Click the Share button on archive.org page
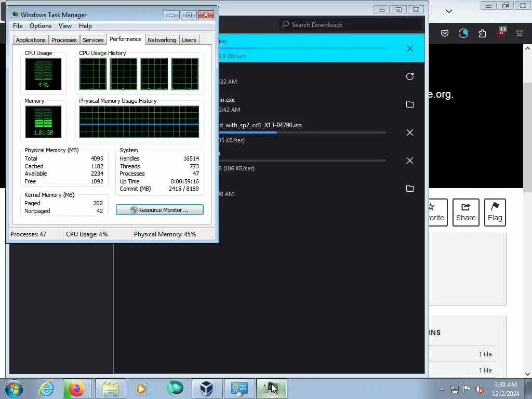Screen dimensions: 532x399 click(x=466, y=212)
